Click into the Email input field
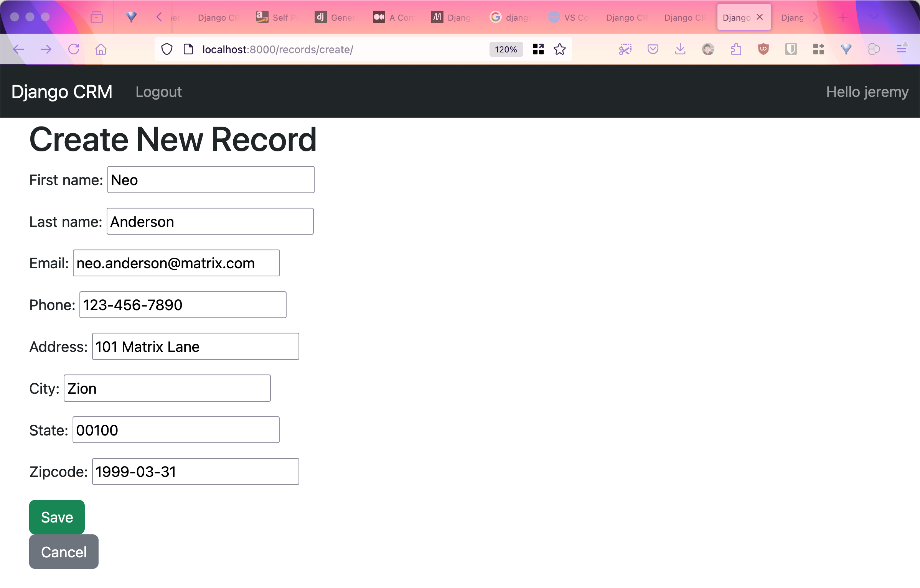The width and height of the screenshot is (920, 588). tap(176, 263)
